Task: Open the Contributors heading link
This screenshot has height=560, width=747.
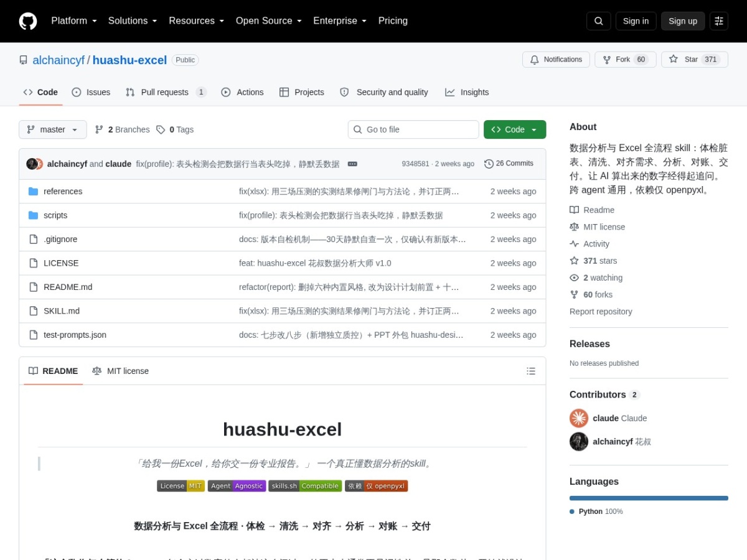Action: 604,394
